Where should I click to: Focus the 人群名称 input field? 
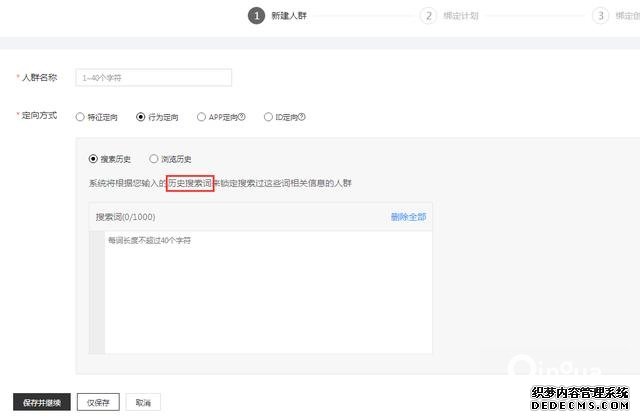point(154,77)
